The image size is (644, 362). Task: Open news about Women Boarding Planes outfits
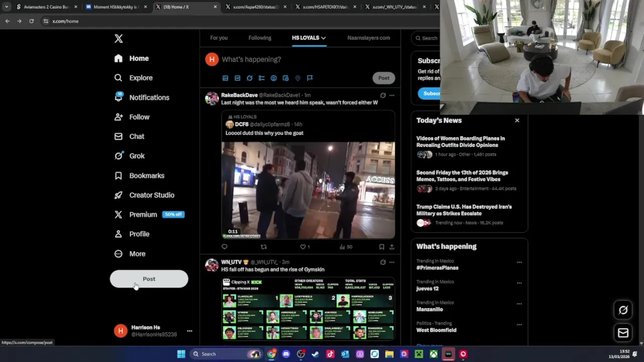coord(460,142)
